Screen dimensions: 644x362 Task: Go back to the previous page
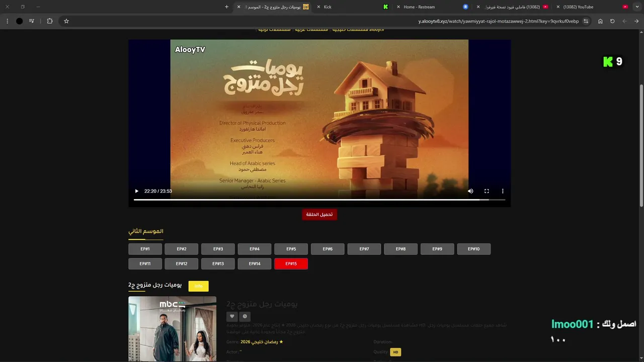[636, 21]
